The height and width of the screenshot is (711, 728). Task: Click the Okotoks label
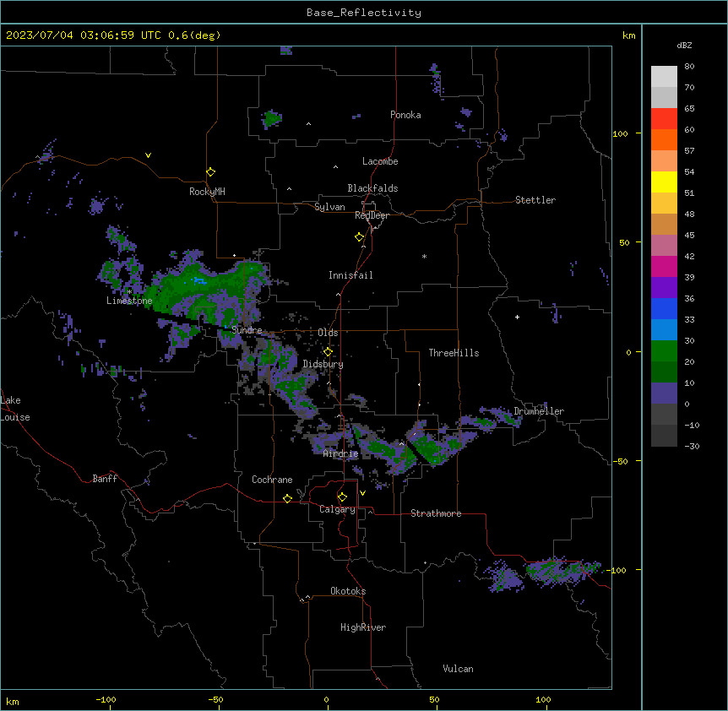tap(348, 591)
